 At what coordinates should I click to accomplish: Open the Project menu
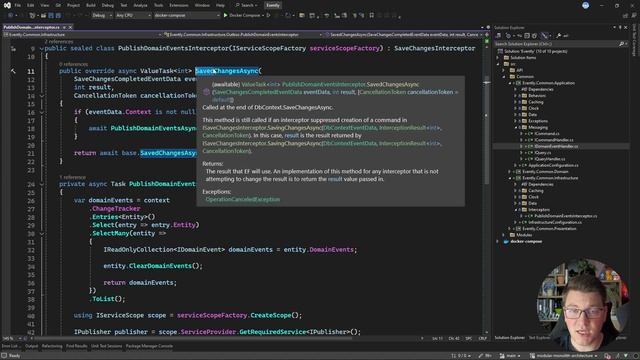coord(73,5)
